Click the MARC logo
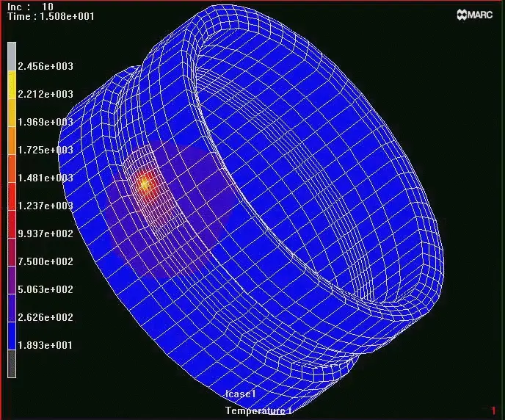The width and height of the screenshot is (505, 420). coord(475,15)
